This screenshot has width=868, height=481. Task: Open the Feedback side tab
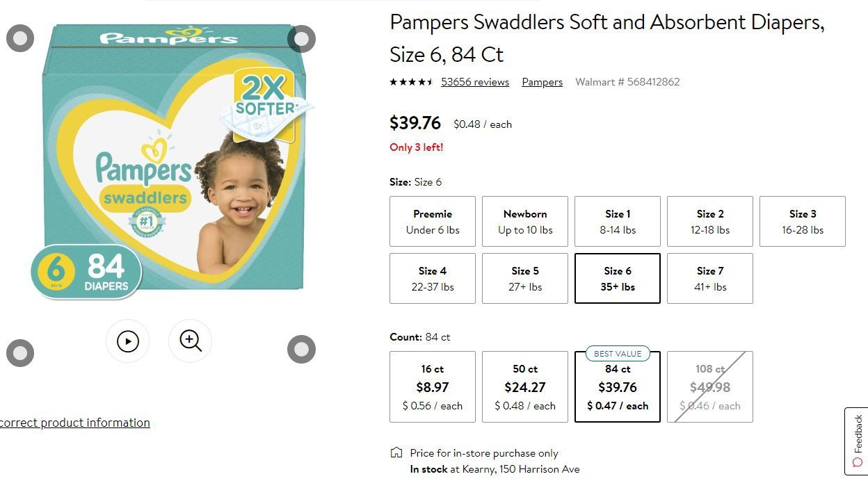(856, 441)
